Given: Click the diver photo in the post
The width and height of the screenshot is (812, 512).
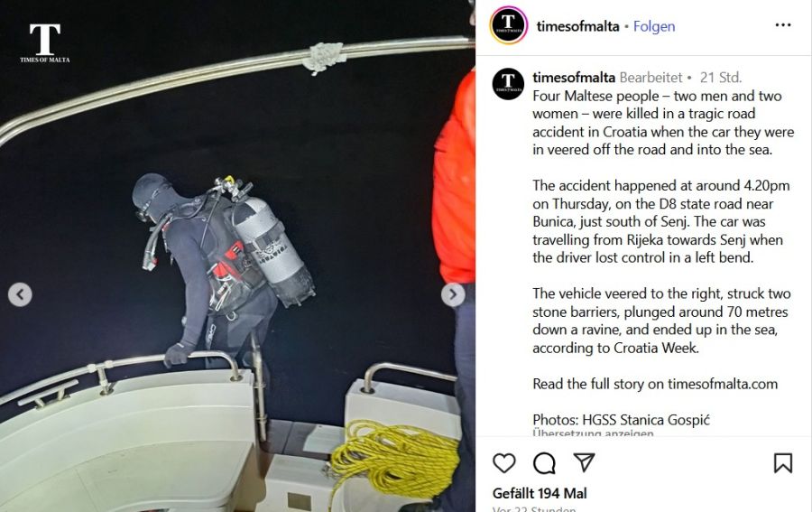Looking at the screenshot, I should (x=237, y=256).
